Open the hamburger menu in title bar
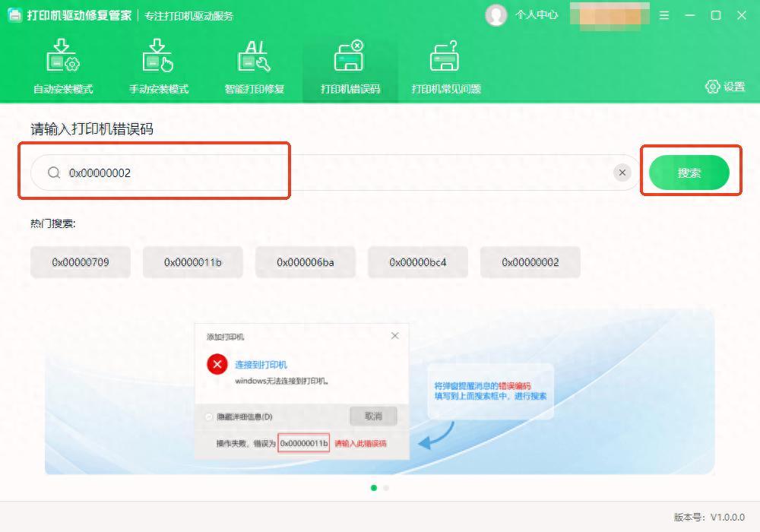The height and width of the screenshot is (532, 760). pyautogui.click(x=664, y=15)
